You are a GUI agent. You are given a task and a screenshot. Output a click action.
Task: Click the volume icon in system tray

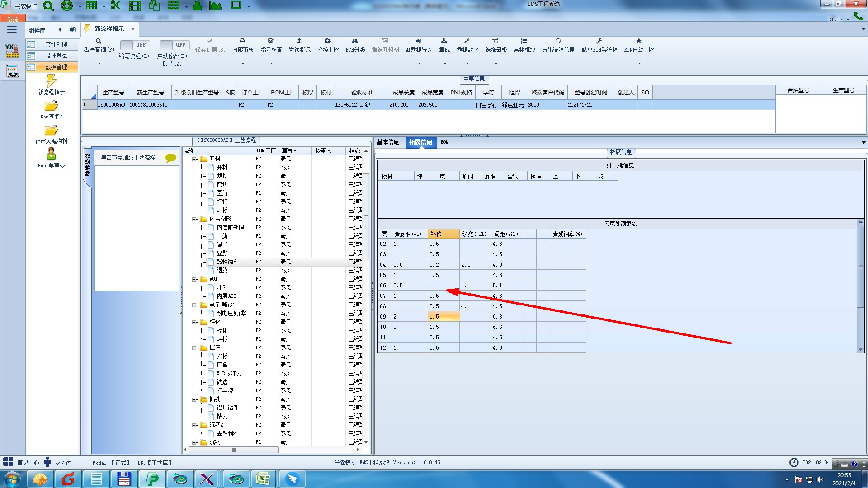[x=820, y=479]
